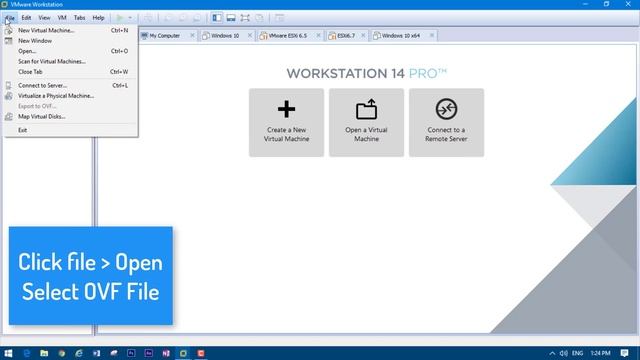The image size is (640, 360).
Task: Choose New Virtual Machine... from File menu
Action: click(71, 30)
